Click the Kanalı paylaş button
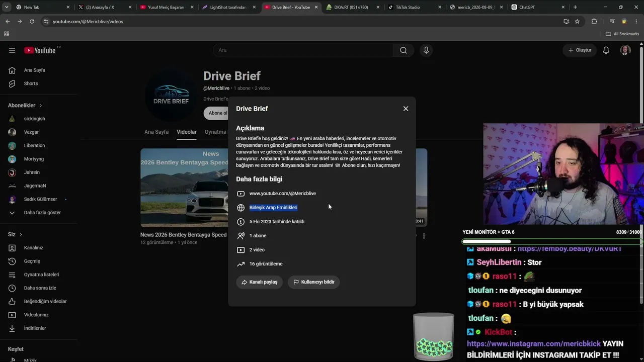This screenshot has height=362, width=644. click(x=260, y=282)
